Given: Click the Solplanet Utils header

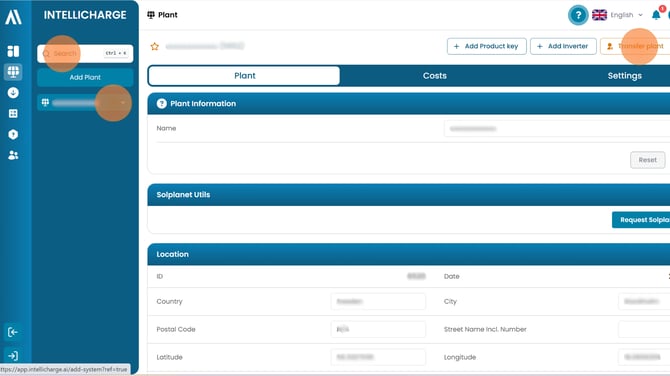Looking at the screenshot, I should (x=408, y=195).
